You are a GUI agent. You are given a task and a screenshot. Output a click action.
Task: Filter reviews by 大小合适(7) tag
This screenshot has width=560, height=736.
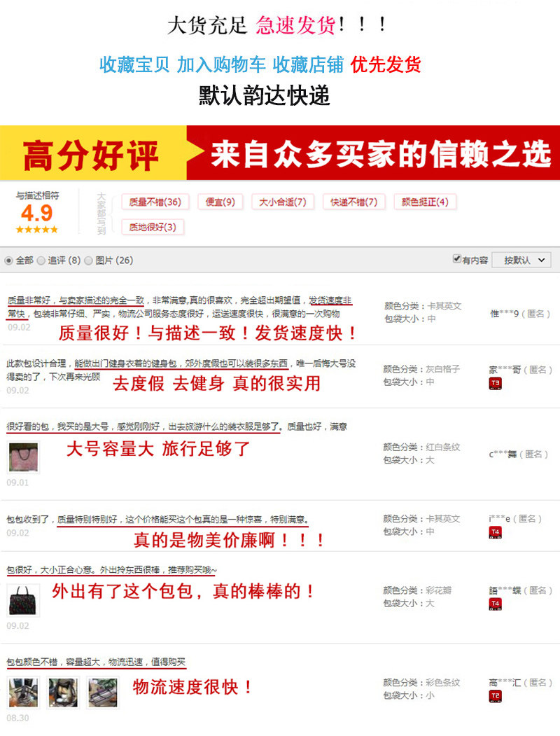[x=283, y=202]
